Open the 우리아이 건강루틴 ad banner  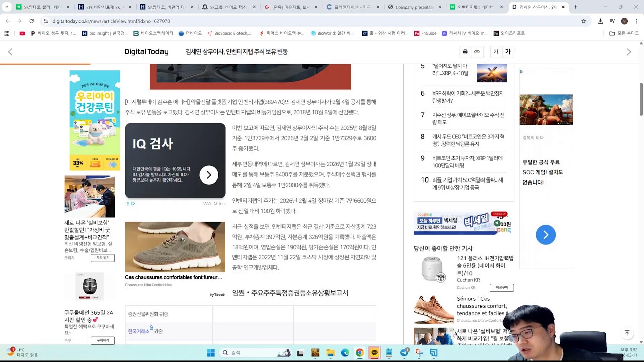tap(95, 121)
